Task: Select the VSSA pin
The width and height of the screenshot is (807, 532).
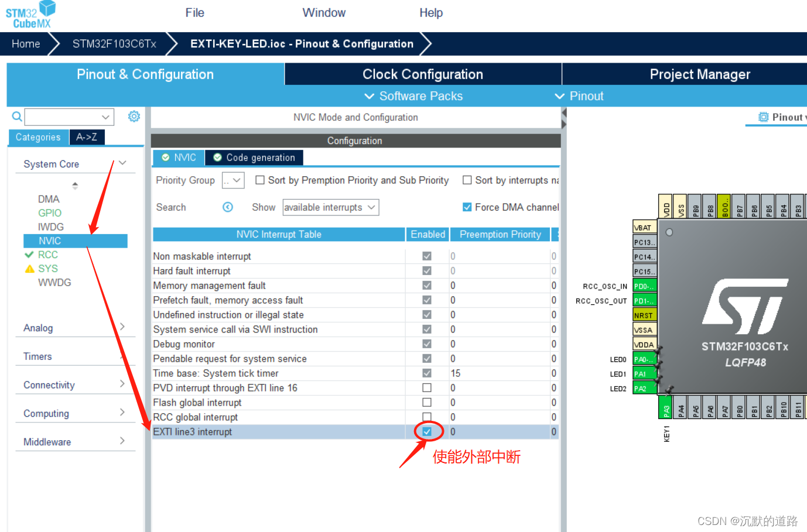Action: coord(644,330)
